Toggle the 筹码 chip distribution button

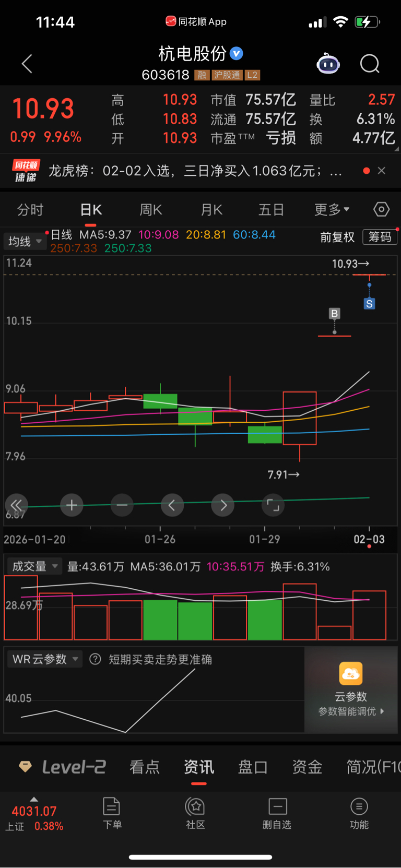coord(380,237)
